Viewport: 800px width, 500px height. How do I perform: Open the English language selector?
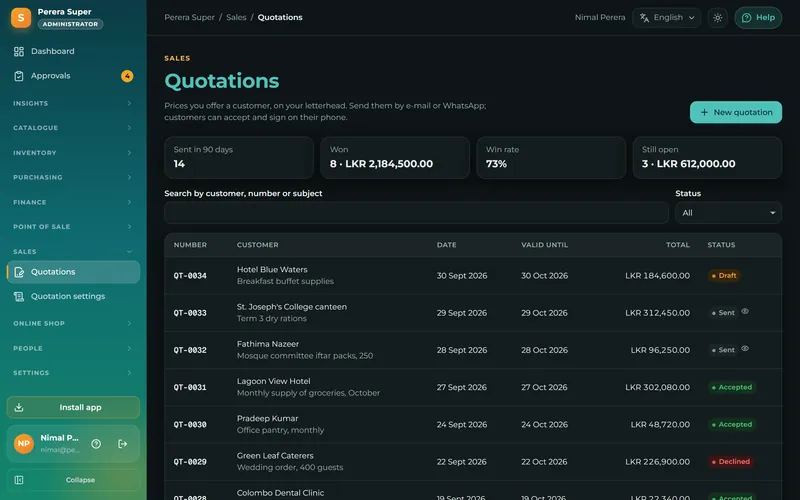[666, 18]
